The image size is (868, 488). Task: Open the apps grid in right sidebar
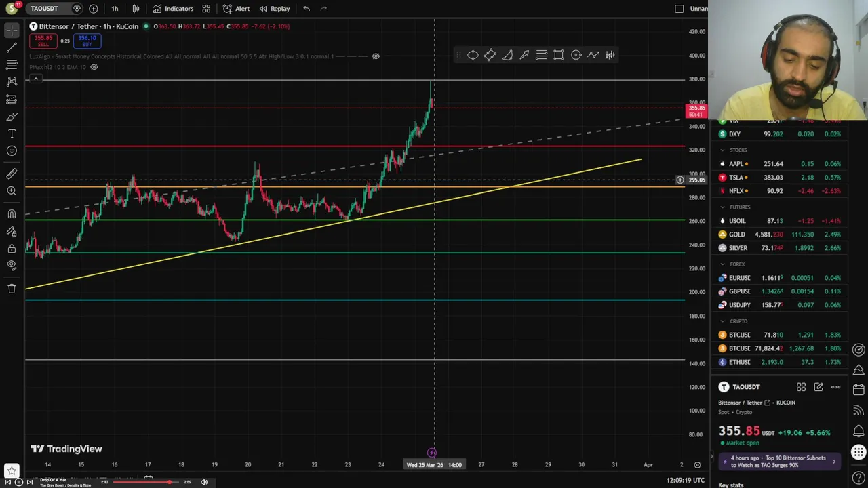[x=859, y=452]
